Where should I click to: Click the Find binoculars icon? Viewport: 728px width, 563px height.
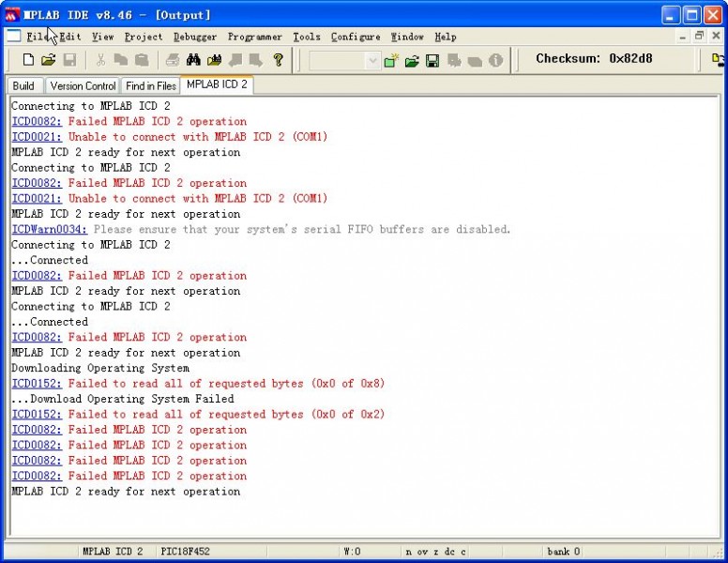click(193, 60)
